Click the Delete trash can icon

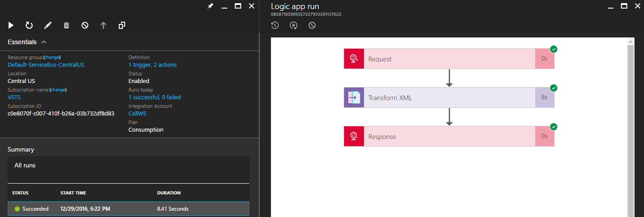66,26
